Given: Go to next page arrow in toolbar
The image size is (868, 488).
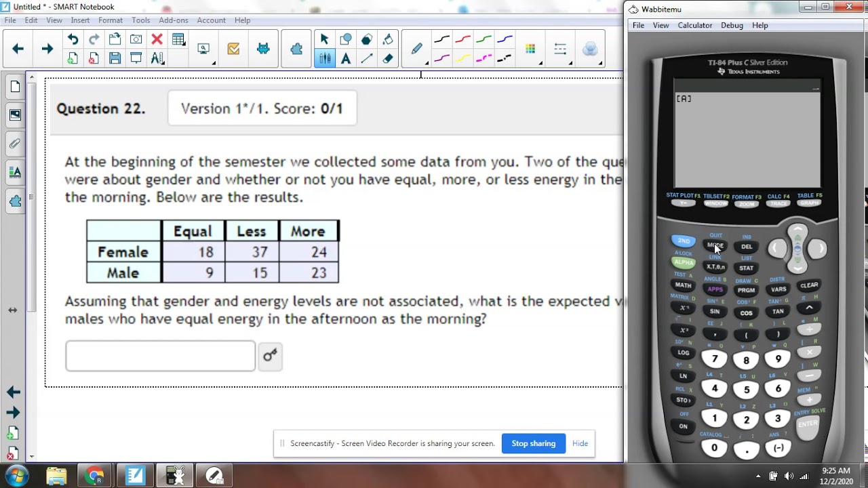Looking at the screenshot, I should pyautogui.click(x=47, y=49).
